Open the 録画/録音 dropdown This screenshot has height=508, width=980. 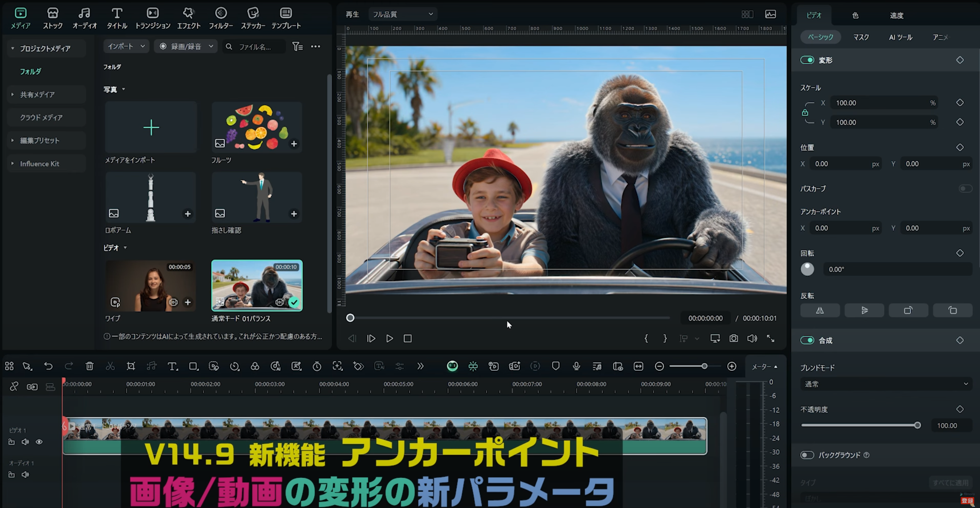(x=186, y=47)
